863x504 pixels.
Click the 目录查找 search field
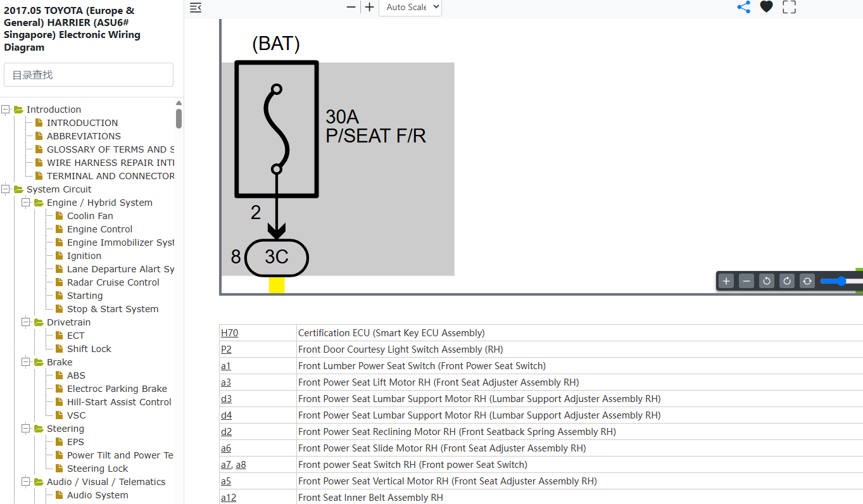[x=89, y=75]
